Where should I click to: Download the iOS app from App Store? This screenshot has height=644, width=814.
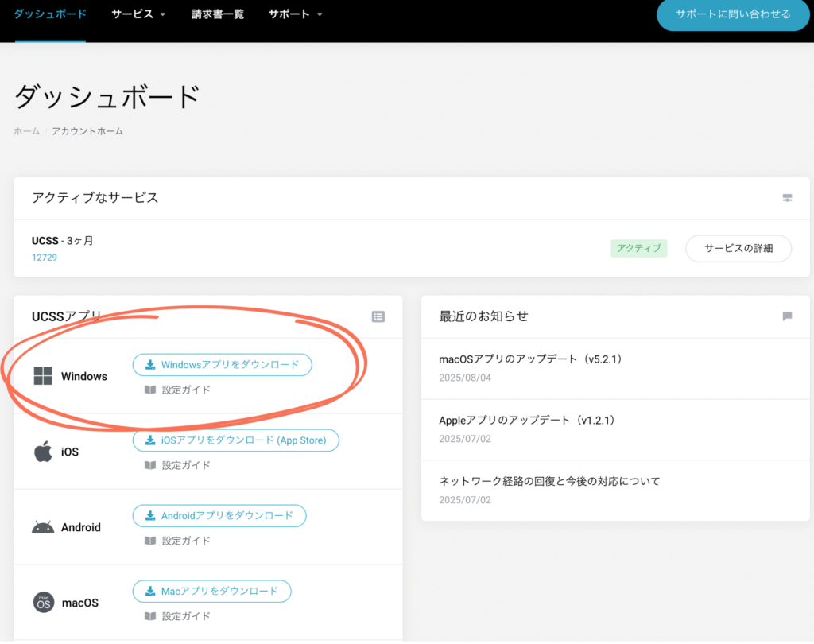pos(235,440)
